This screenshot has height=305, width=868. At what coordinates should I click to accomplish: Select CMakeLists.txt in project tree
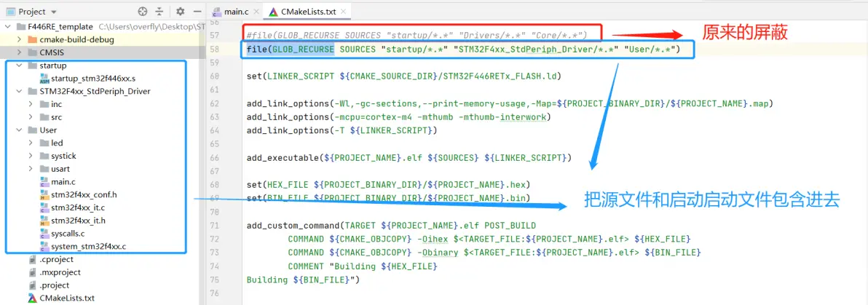click(x=67, y=298)
